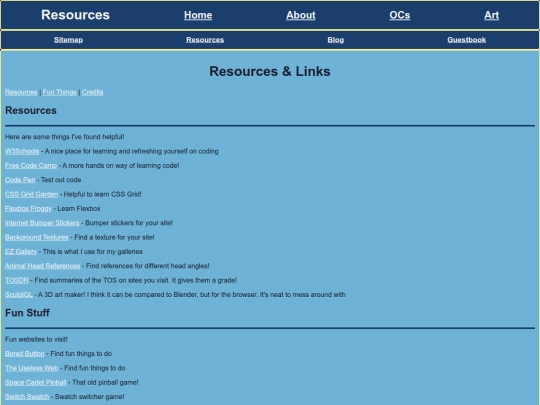Jump to the Credits anchor link
Image resolution: width=540 pixels, height=405 pixels.
(x=92, y=92)
